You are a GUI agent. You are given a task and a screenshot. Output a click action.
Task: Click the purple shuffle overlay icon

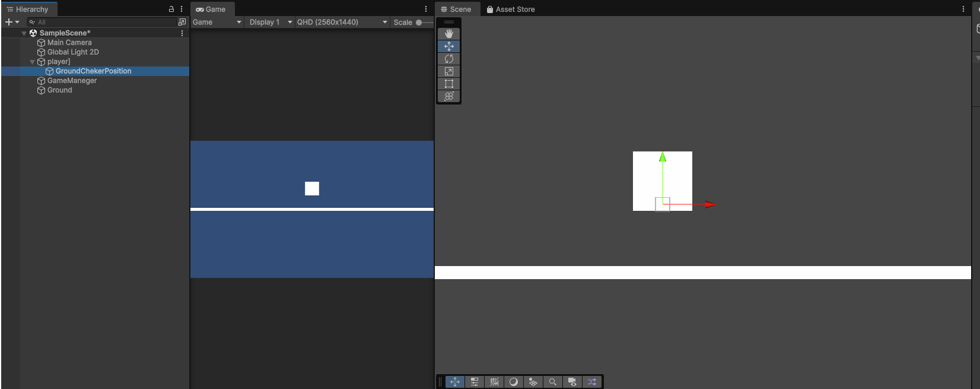coord(592,382)
